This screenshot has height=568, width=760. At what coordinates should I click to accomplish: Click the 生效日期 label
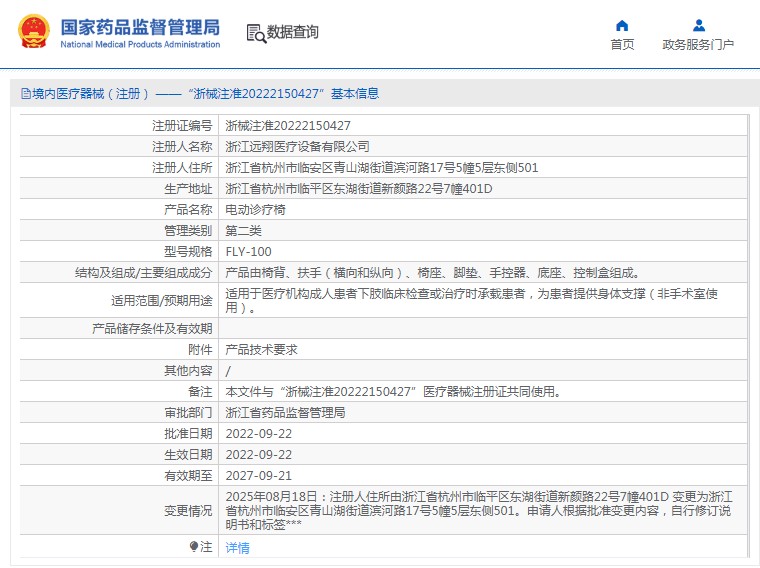click(x=188, y=455)
